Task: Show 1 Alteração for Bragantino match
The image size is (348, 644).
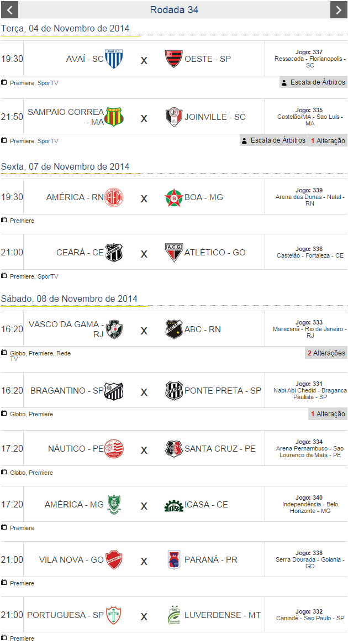Action: (x=328, y=414)
